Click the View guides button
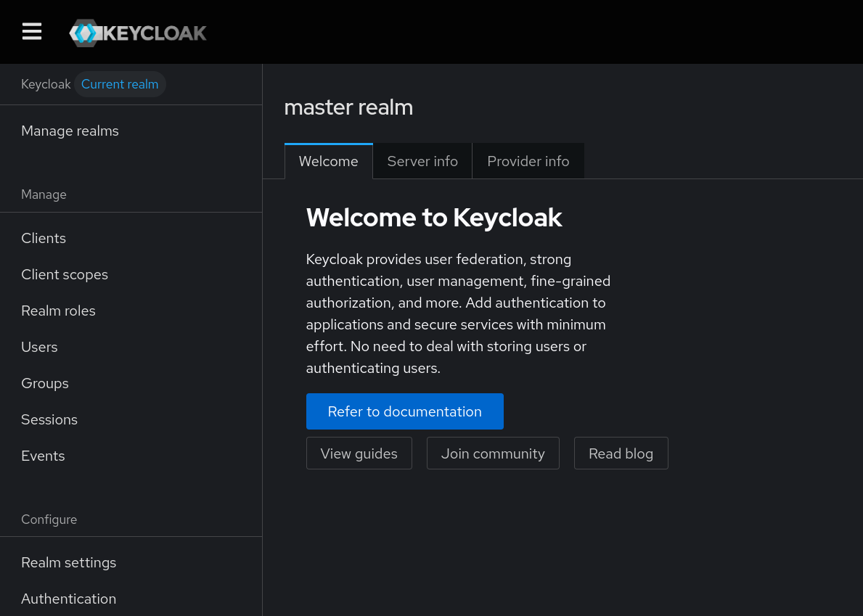Image resolution: width=863 pixels, height=616 pixels. pyautogui.click(x=359, y=453)
